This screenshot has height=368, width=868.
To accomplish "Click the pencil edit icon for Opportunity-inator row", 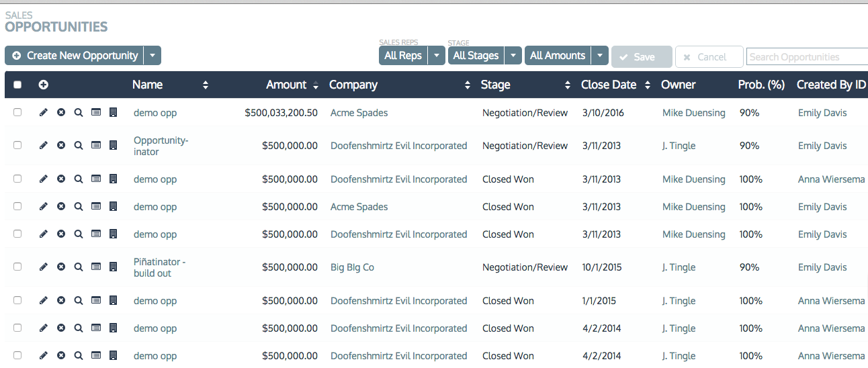I will tap(44, 145).
